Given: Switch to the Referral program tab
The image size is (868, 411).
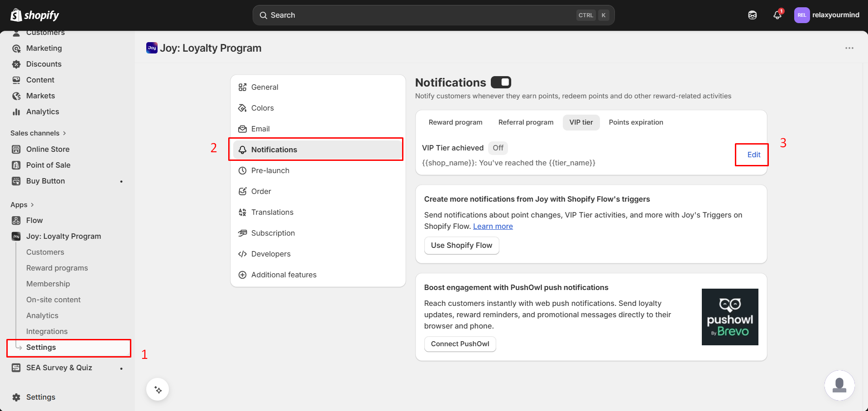Looking at the screenshot, I should click(526, 122).
